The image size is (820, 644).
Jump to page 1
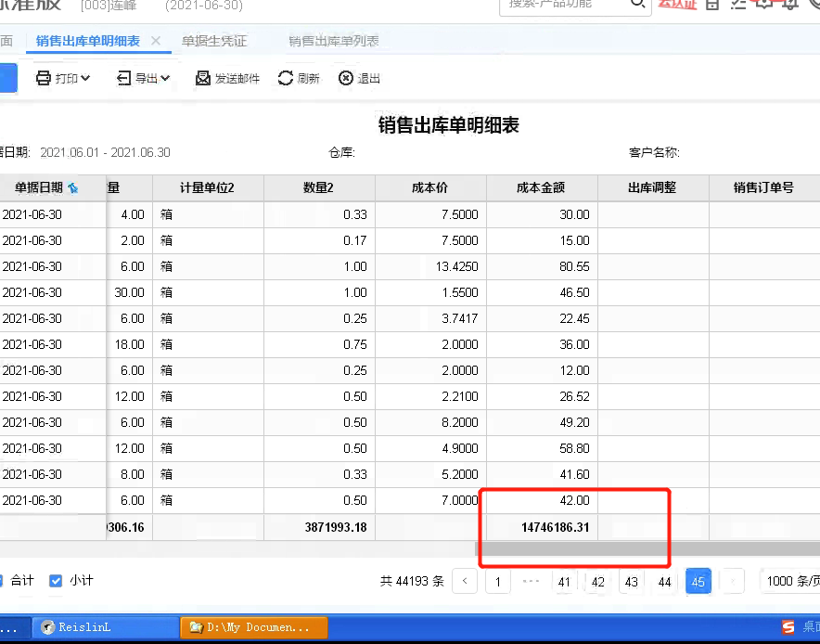[498, 581]
